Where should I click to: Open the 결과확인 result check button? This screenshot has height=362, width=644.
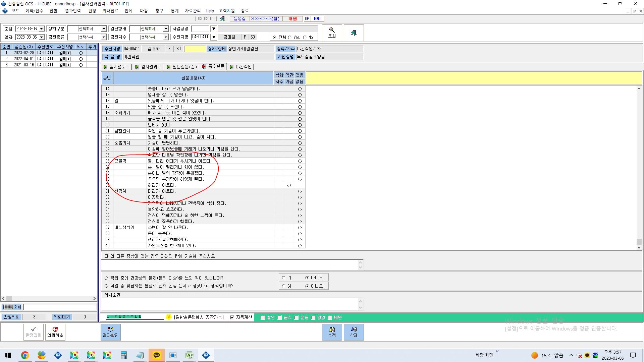coord(110,332)
